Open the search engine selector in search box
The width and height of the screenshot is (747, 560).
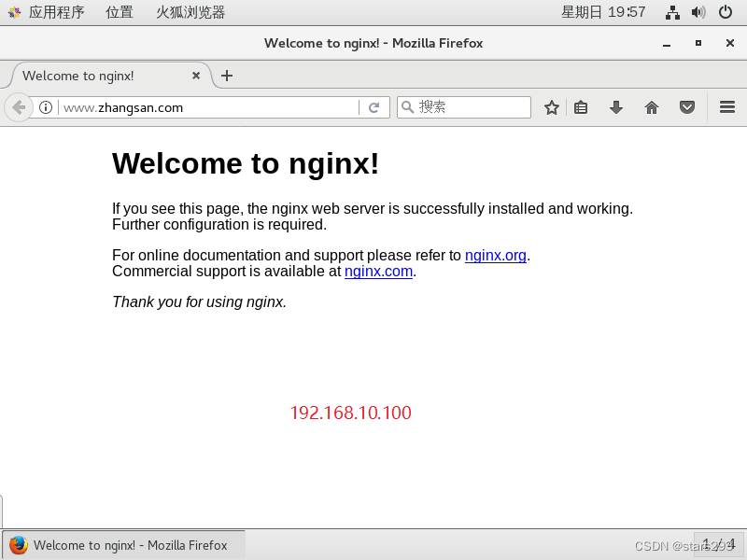tap(406, 106)
